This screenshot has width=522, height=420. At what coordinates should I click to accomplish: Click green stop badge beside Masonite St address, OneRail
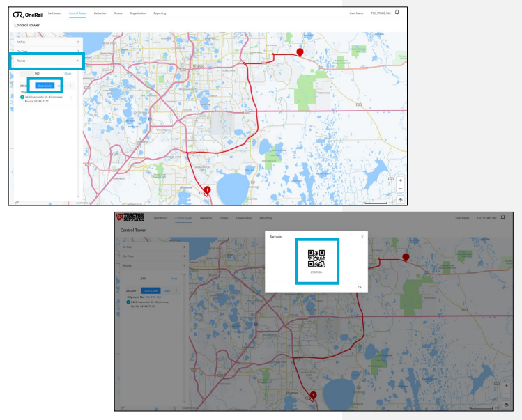point(22,98)
